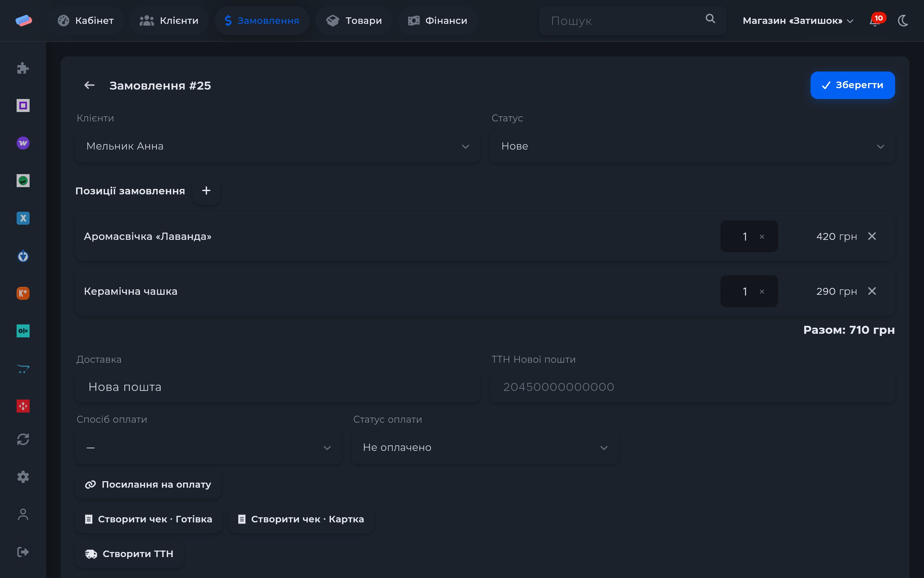Click the app logo in top-left corner
This screenshot has width=924, height=578.
pos(24,21)
